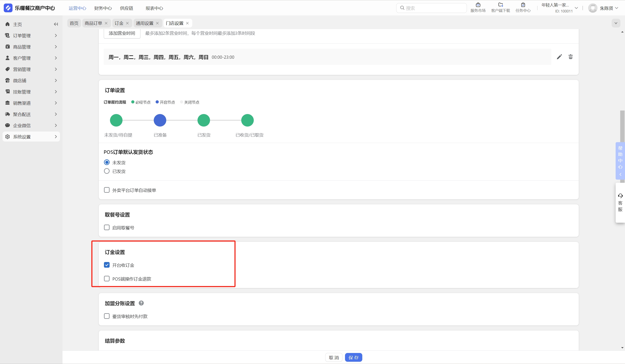Switch to the 通用设置 tab
Image resolution: width=625 pixels, height=364 pixels.
tap(145, 23)
